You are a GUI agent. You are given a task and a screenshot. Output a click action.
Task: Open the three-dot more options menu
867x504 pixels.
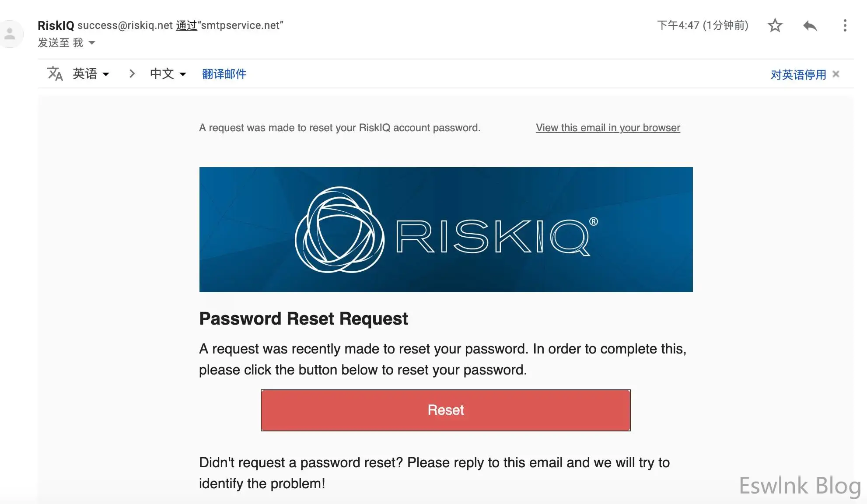(845, 25)
